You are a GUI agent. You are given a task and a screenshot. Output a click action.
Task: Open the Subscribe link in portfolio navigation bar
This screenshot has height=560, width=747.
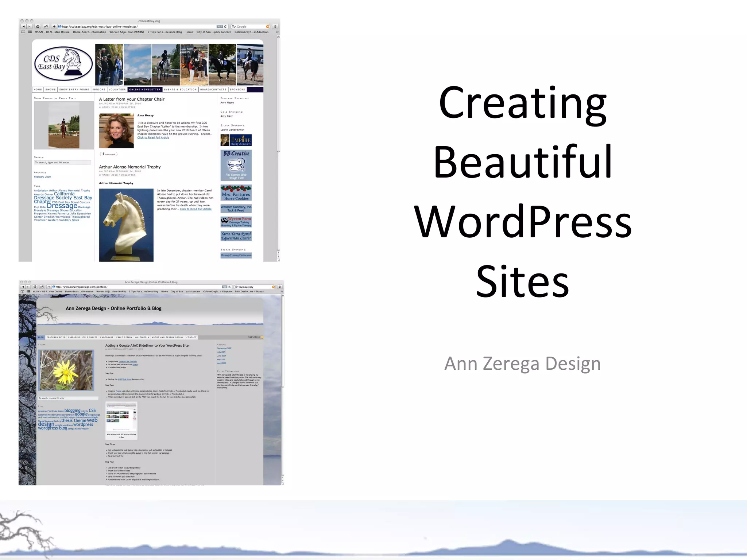[x=255, y=337]
